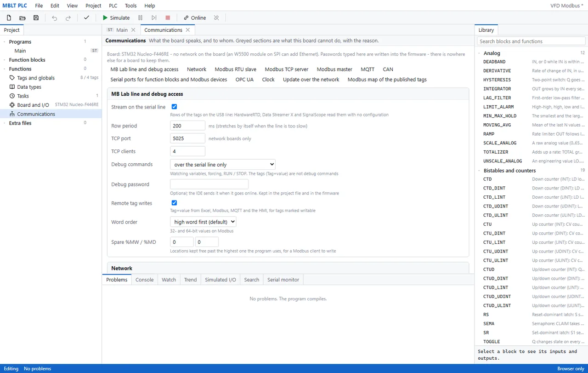Close the Main editor tab
The height and width of the screenshot is (373, 588).
(133, 30)
